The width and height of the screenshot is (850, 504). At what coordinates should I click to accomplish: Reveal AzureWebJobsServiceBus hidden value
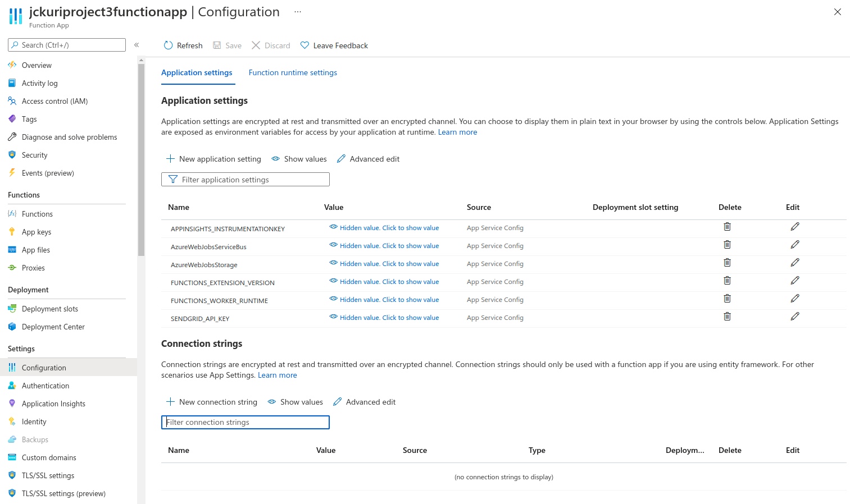pyautogui.click(x=384, y=246)
